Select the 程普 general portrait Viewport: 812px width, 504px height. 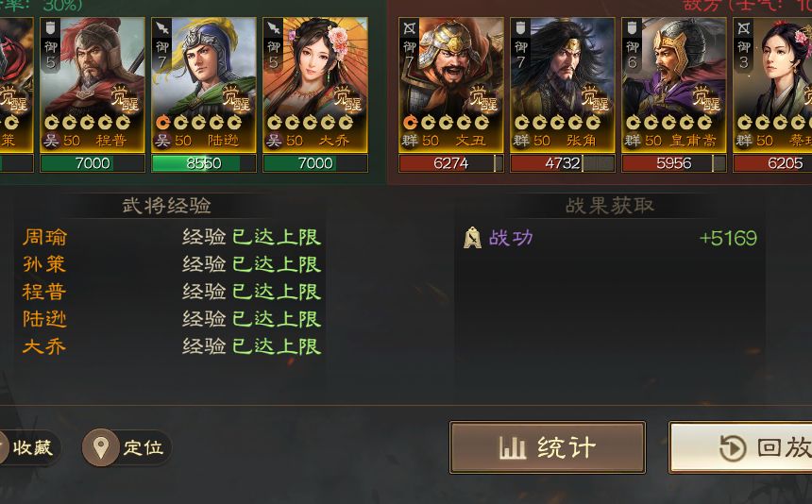[x=93, y=85]
